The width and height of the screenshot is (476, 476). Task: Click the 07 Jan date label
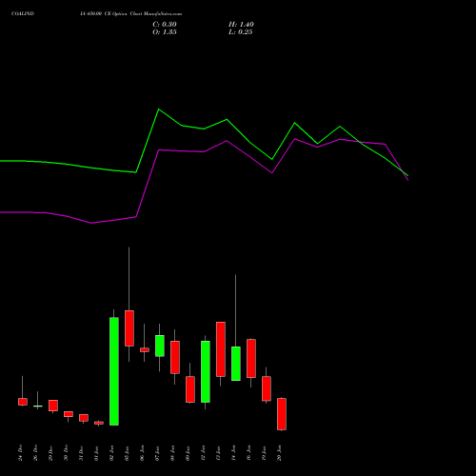click(x=158, y=453)
